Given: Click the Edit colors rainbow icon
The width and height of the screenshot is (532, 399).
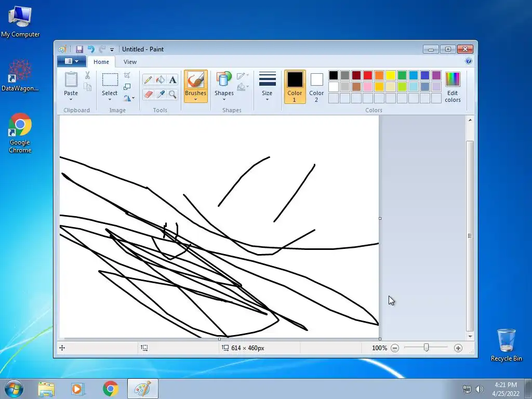Looking at the screenshot, I should (453, 79).
